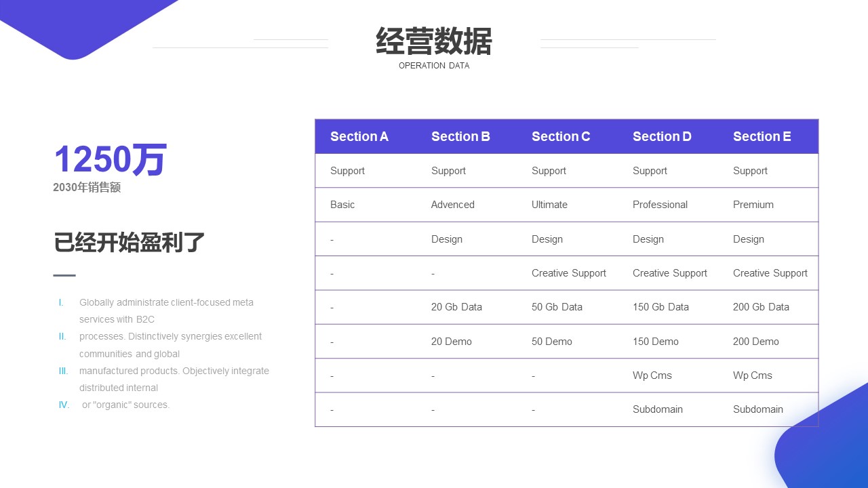Viewport: 868px width, 488px height.
Task: Select the 2030年销售额 caption
Action: (87, 188)
